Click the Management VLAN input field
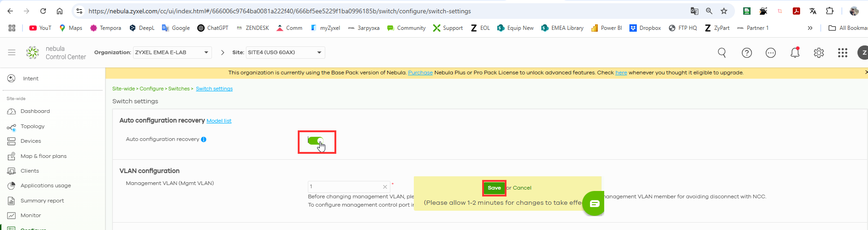The height and width of the screenshot is (230, 868). (x=344, y=186)
